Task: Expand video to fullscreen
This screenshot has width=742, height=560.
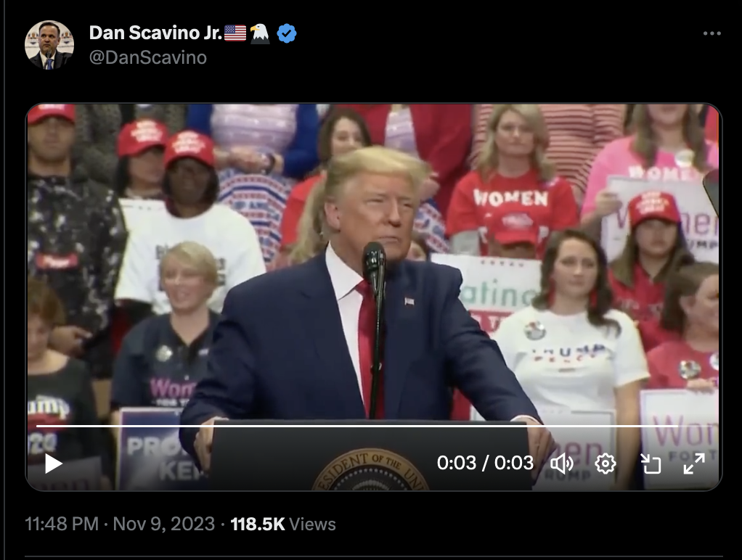Action: click(x=694, y=464)
